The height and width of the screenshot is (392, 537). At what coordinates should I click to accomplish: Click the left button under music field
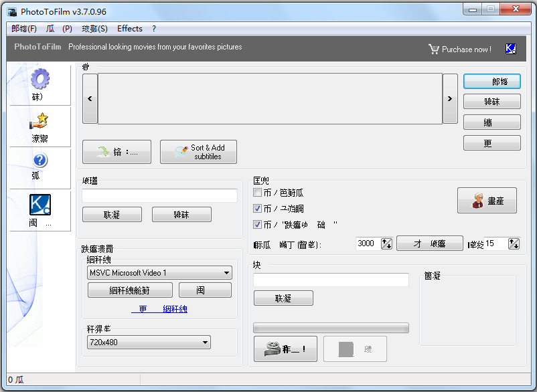[x=112, y=215]
